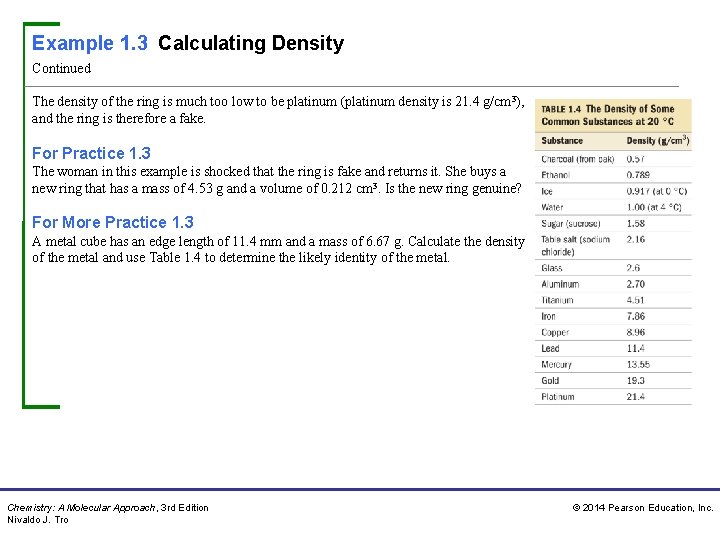Click the 'For Practice 1.3' heading

(x=91, y=153)
